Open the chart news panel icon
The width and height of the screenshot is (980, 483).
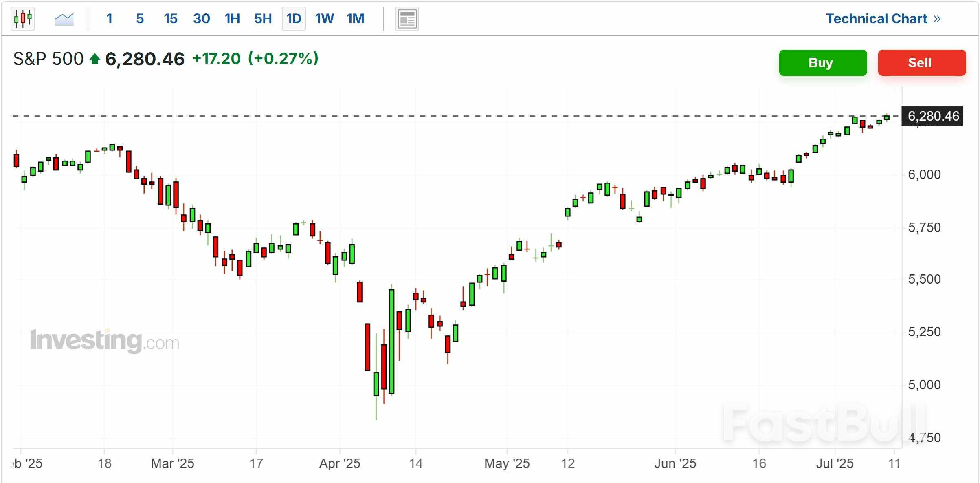point(406,19)
